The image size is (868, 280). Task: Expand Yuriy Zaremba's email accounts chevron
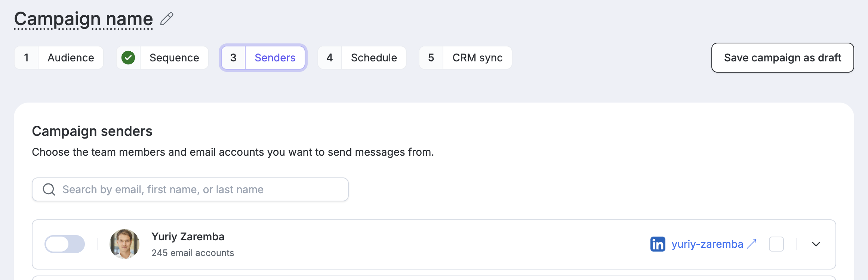[816, 244]
